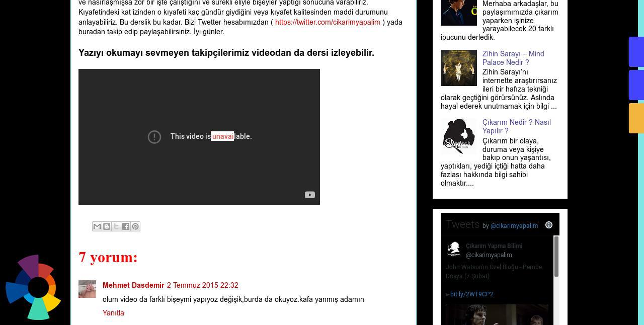This screenshot has width=644, height=325.
Task: Share the post with the Facebook icon
Action: 126,226
